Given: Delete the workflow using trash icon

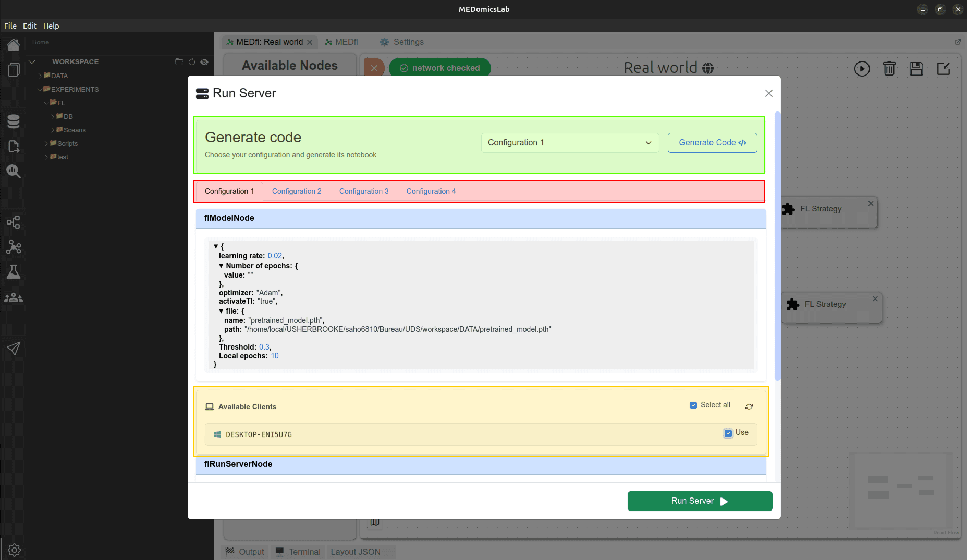Looking at the screenshot, I should (x=889, y=68).
